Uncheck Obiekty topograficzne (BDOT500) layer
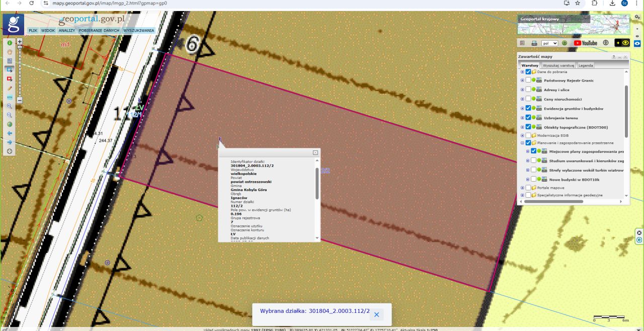The height and width of the screenshot is (331, 644). 528,127
